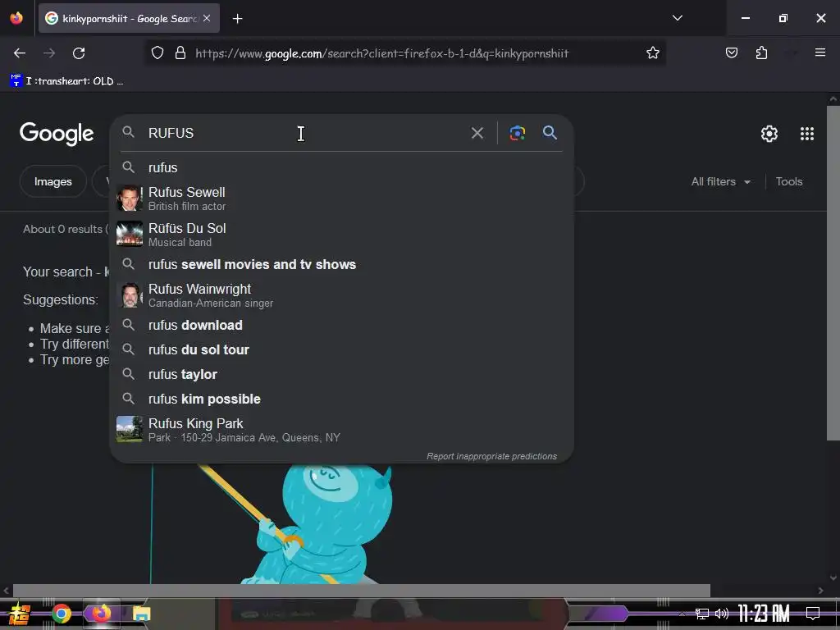
Task: Pick the 'rufus du sol tour' suggestion
Action: click(341, 349)
